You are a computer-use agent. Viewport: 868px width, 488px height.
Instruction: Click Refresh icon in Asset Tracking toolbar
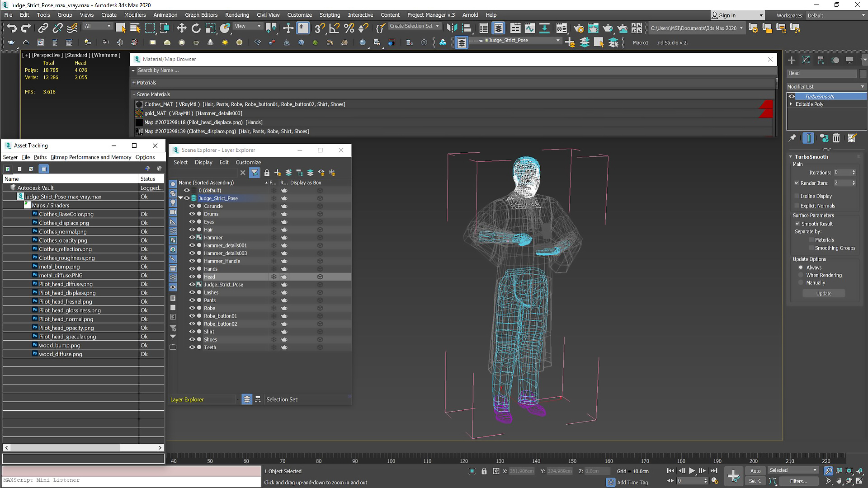click(x=8, y=169)
